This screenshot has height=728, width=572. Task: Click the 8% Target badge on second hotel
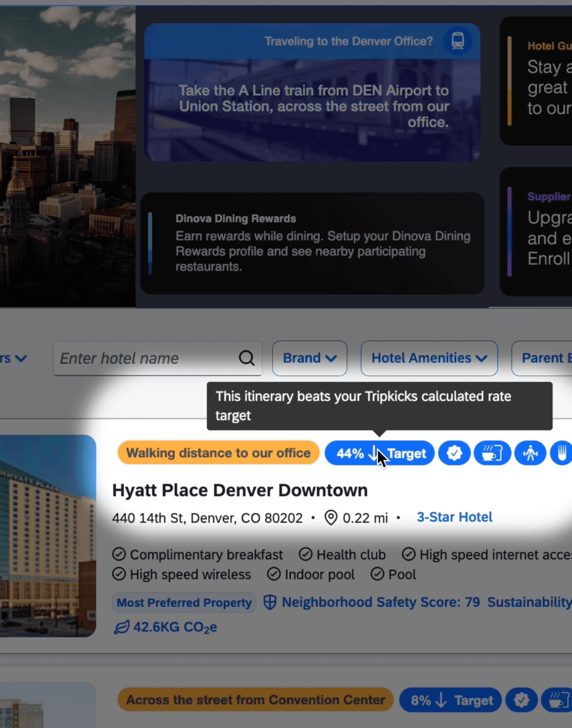(450, 700)
